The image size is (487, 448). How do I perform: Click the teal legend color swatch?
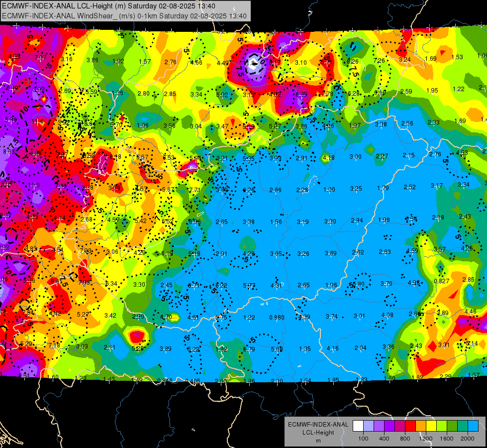(463, 426)
